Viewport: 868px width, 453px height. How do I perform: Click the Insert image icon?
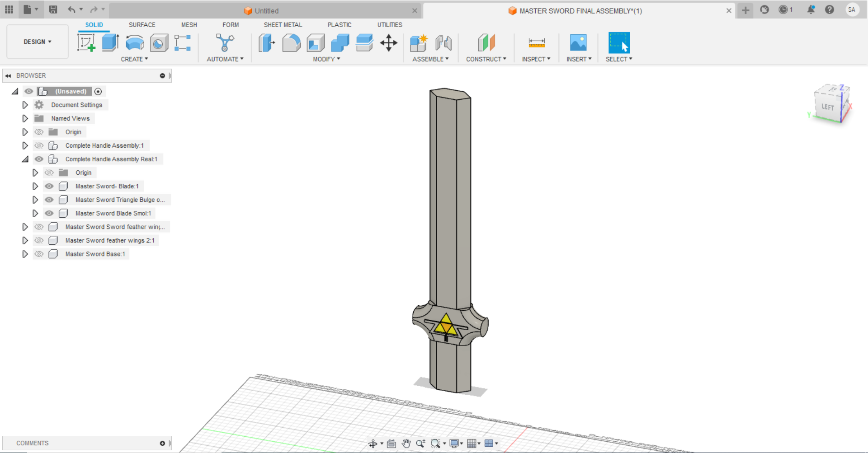[x=578, y=43]
